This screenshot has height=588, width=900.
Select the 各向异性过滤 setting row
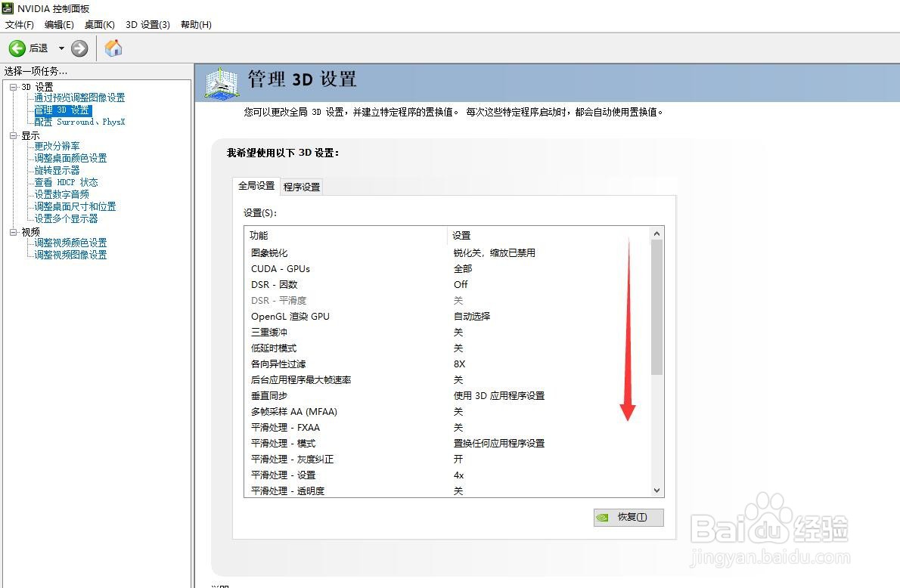tap(447, 364)
